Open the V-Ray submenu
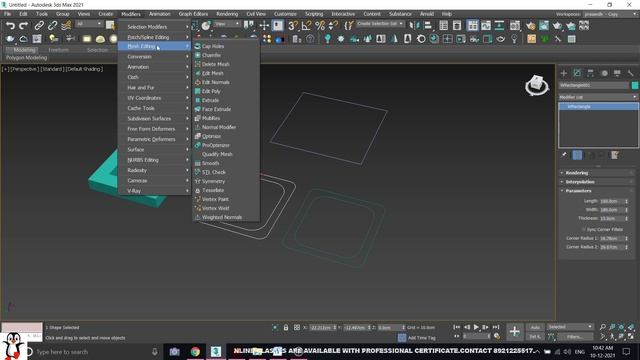Viewport: 640px width, 360px height. pos(155,191)
